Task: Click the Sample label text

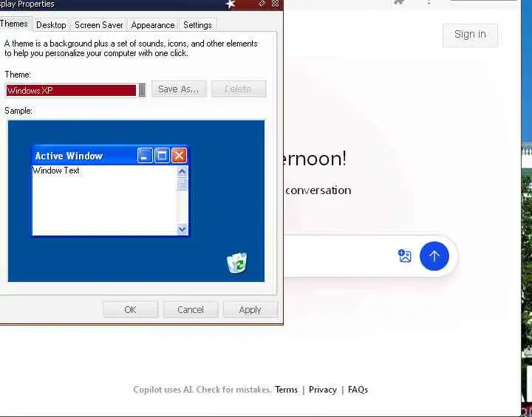Action: [18, 111]
